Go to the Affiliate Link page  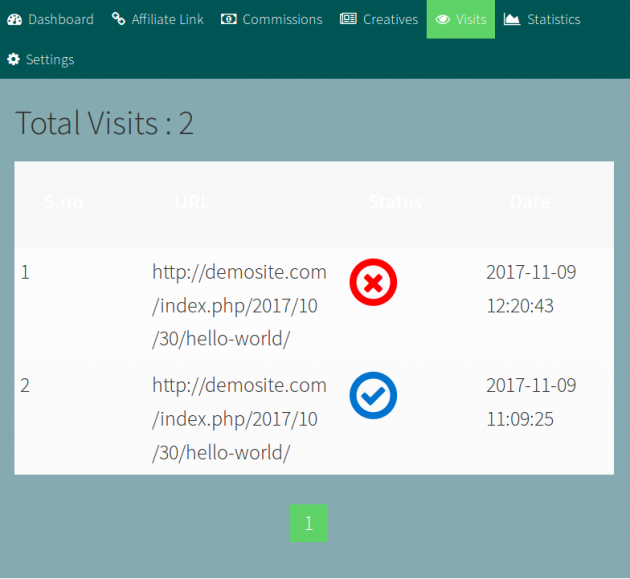click(158, 19)
